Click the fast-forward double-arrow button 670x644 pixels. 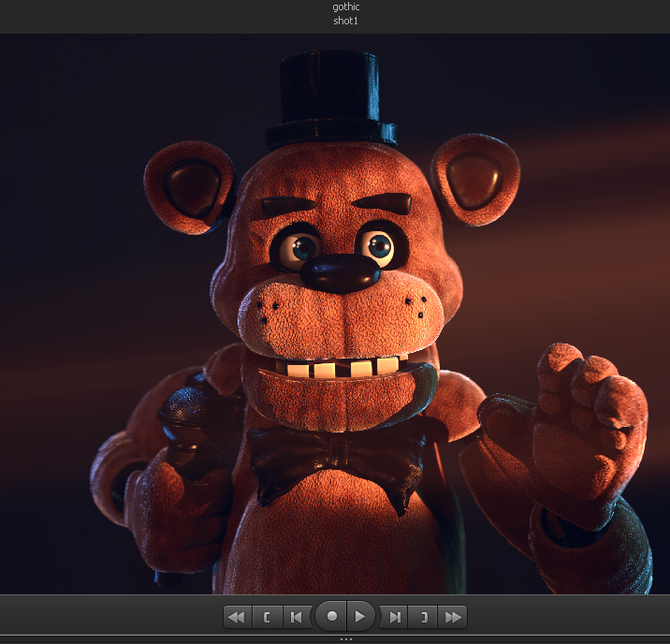(x=453, y=617)
